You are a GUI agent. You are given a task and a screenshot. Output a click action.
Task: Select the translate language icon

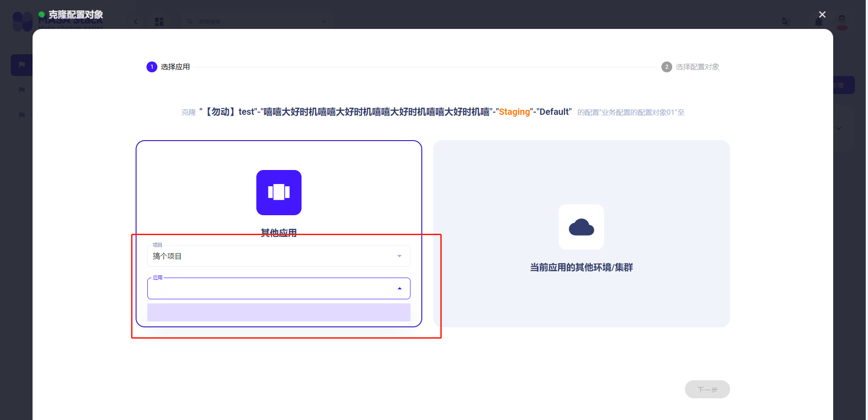(786, 21)
